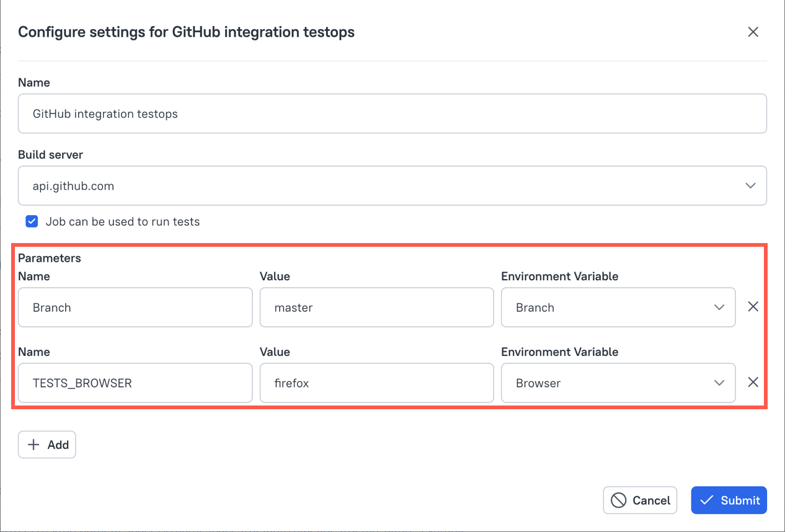Remove the TESTS_BROWSER parameter row
Viewport: 785px width, 532px height.
(753, 382)
